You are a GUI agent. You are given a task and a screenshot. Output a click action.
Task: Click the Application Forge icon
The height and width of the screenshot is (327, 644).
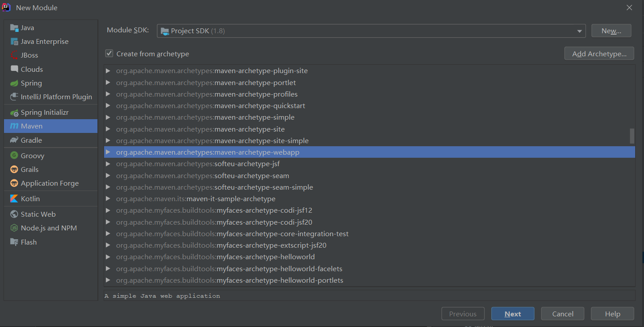14,183
